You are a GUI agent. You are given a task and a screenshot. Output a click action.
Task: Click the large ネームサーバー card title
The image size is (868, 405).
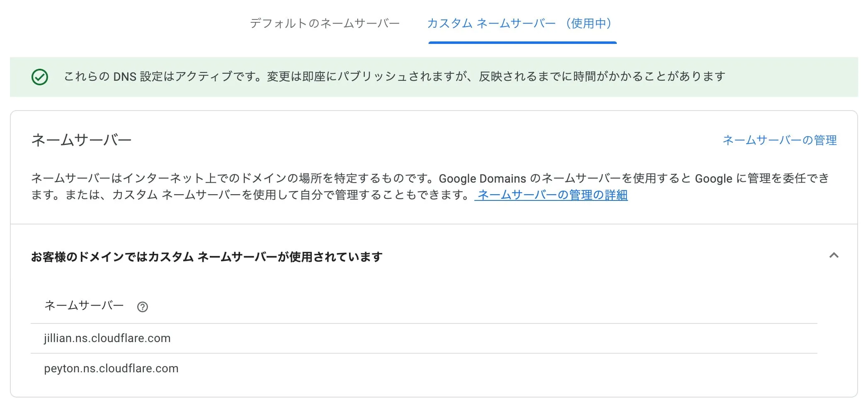81,140
